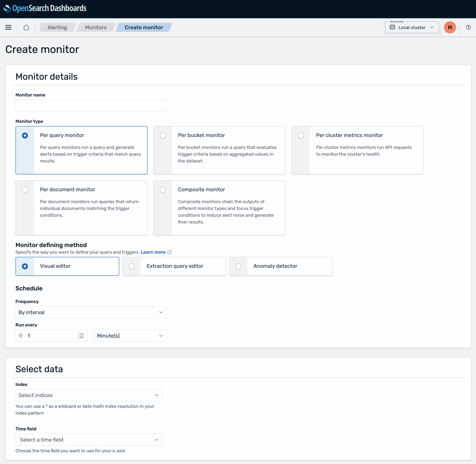Open the Help question mark icon
Viewport: 476px width, 464px height.
pyautogui.click(x=468, y=27)
